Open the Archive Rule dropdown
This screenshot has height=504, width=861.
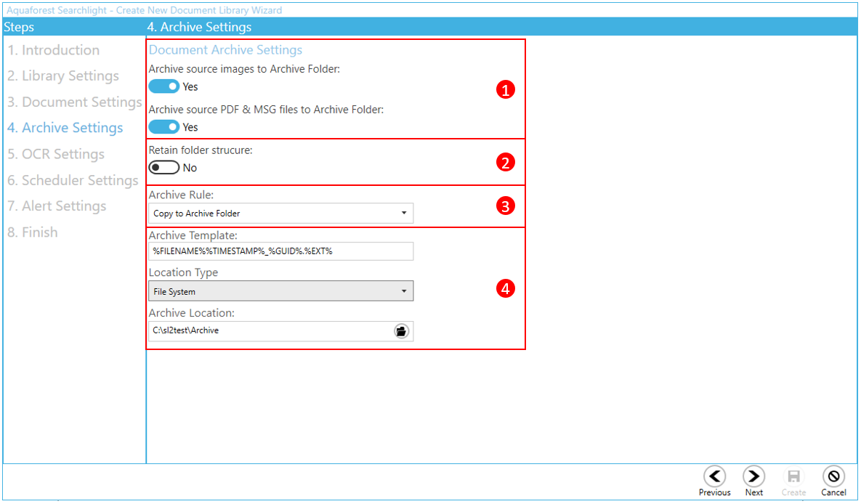pos(280,214)
